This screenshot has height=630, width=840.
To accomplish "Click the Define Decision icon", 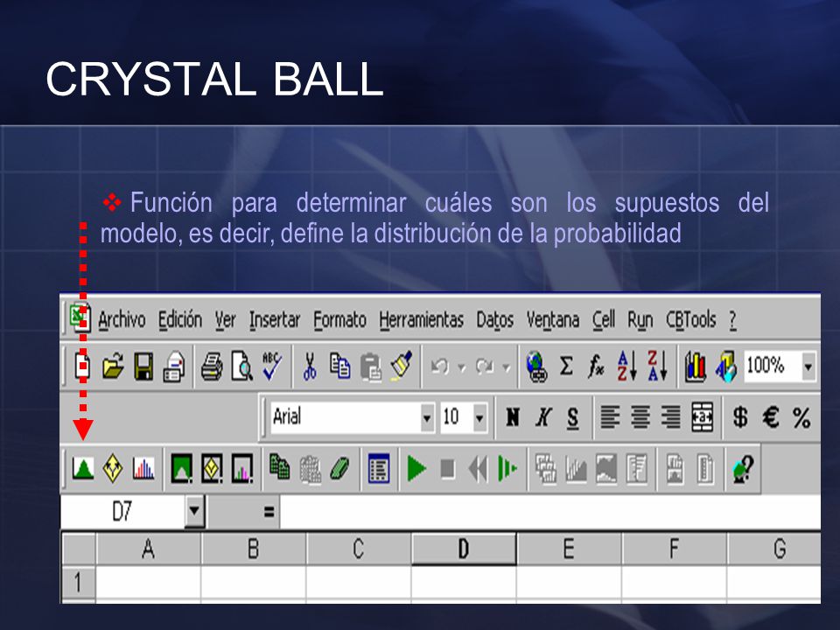I will click(113, 469).
